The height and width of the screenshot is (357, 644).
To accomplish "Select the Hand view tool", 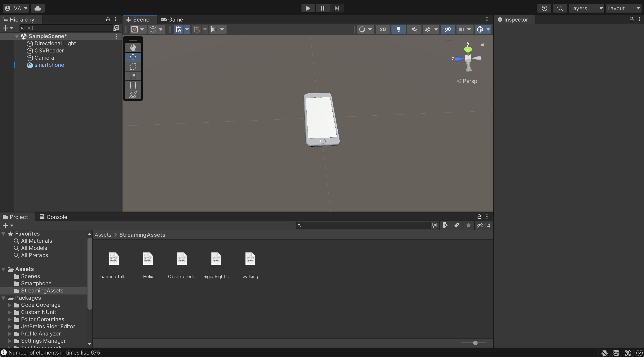I will click(133, 48).
